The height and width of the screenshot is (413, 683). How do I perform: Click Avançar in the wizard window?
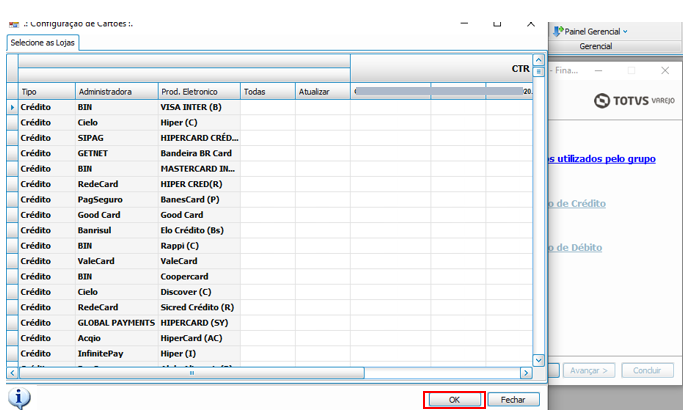588,370
